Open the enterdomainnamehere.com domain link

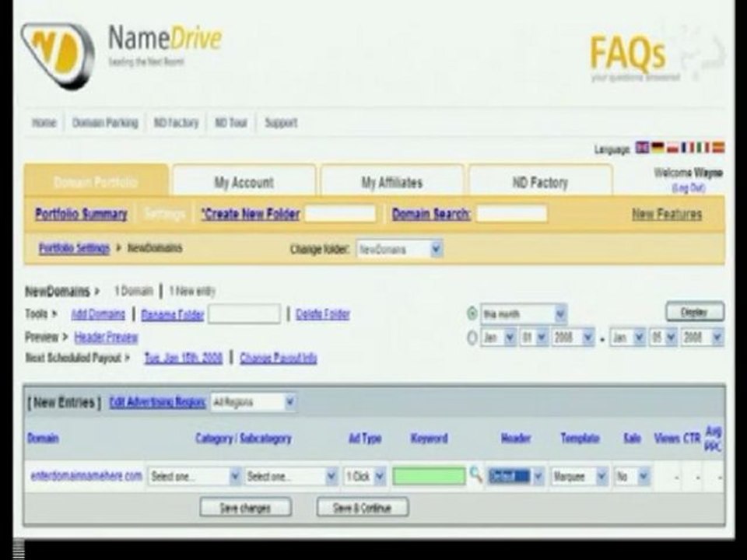(x=86, y=475)
